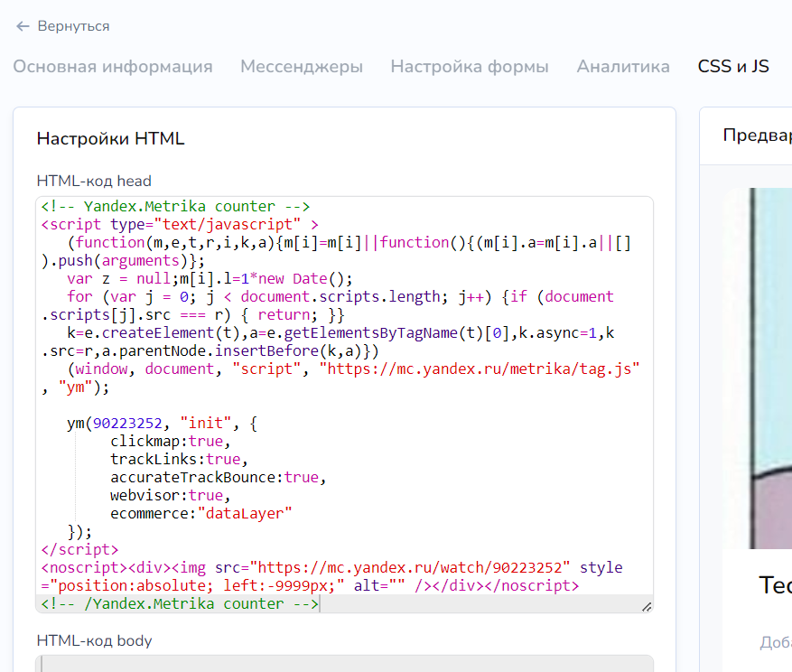The height and width of the screenshot is (672, 792).
Task: Grab the head code editor resize handle
Action: (x=647, y=607)
